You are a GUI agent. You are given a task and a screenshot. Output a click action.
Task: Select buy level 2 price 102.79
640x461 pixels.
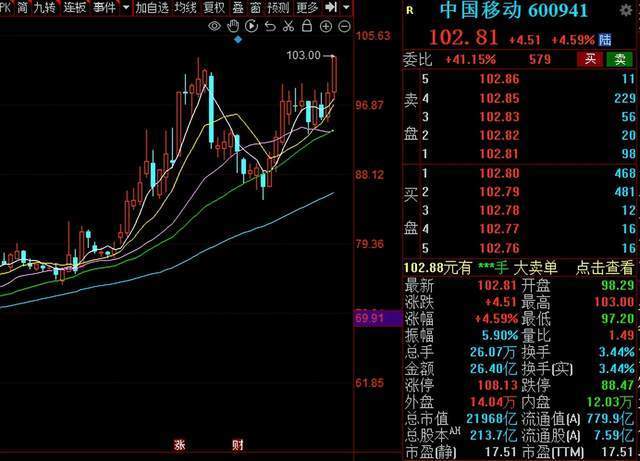(x=499, y=192)
